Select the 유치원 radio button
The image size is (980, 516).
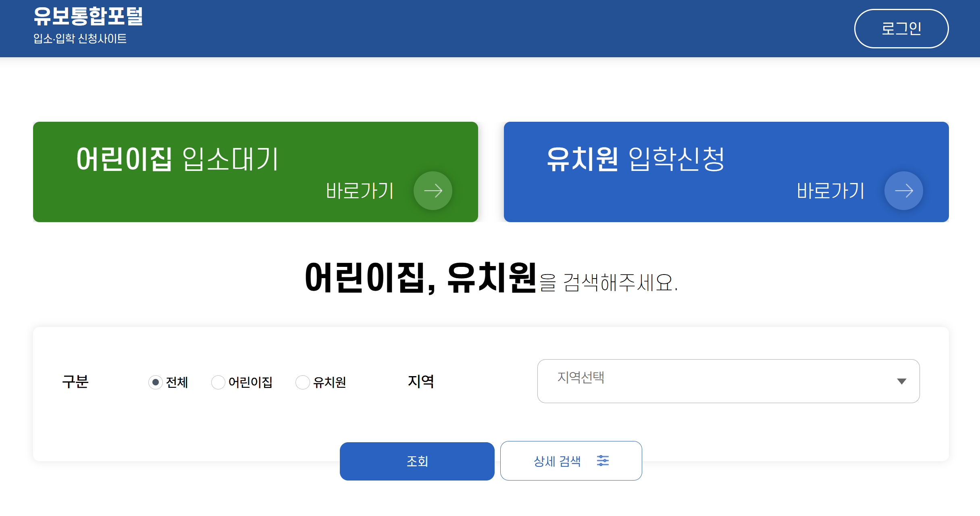302,382
